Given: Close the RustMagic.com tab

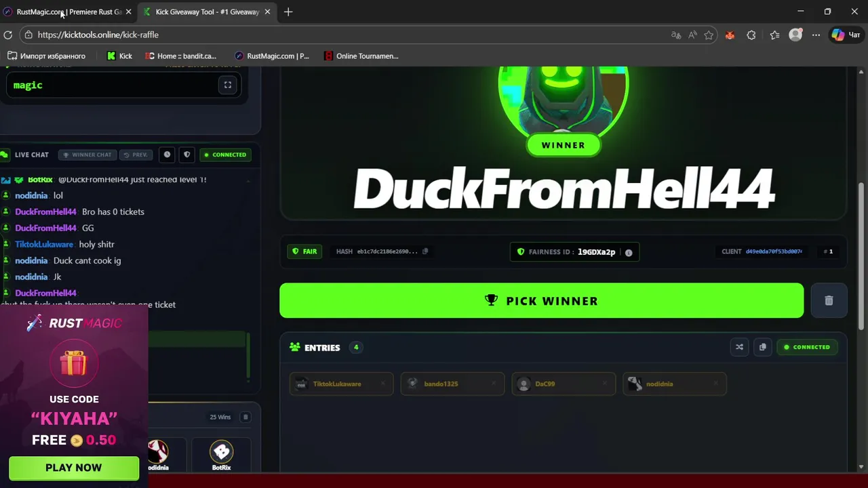Looking at the screenshot, I should (128, 12).
